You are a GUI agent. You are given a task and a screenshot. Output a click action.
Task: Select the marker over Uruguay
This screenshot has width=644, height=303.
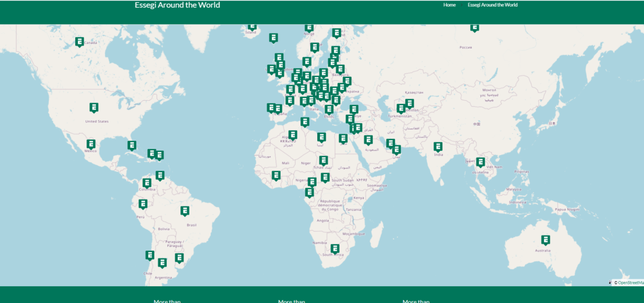pyautogui.click(x=179, y=258)
